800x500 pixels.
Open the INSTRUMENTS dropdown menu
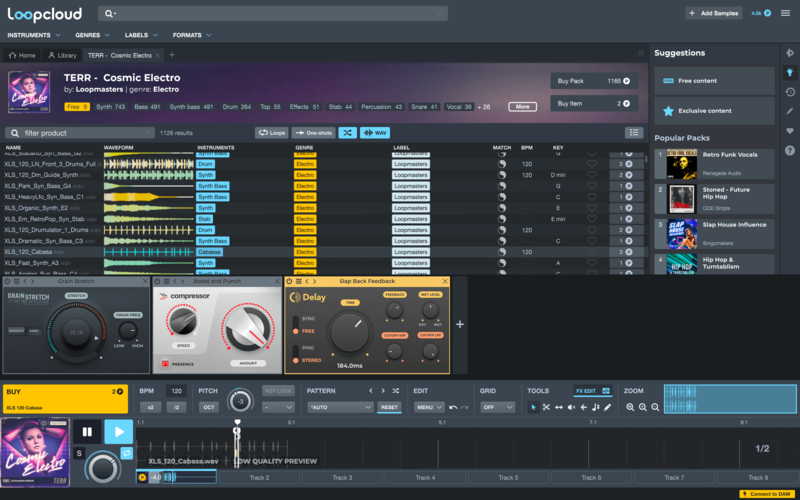point(32,34)
